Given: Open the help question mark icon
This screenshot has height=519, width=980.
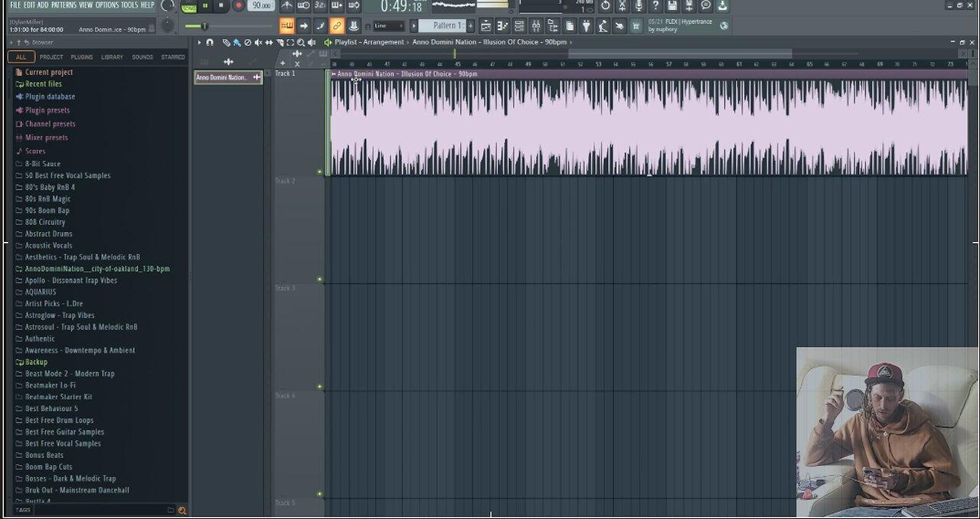Looking at the screenshot, I should tap(655, 6).
